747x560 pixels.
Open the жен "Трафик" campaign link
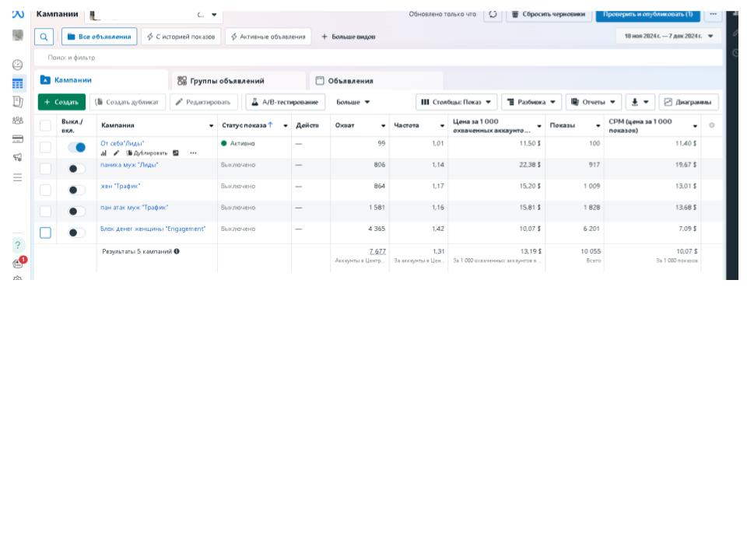tap(120, 186)
